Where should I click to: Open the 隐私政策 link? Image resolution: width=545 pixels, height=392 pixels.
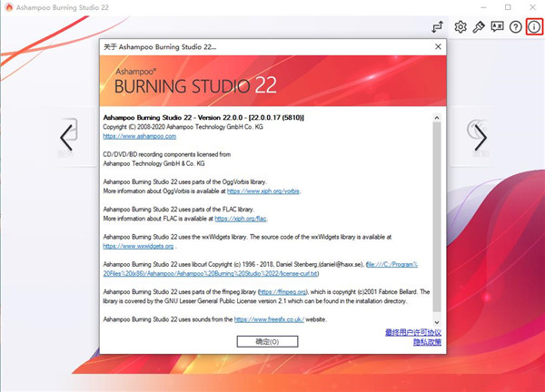coord(426,342)
